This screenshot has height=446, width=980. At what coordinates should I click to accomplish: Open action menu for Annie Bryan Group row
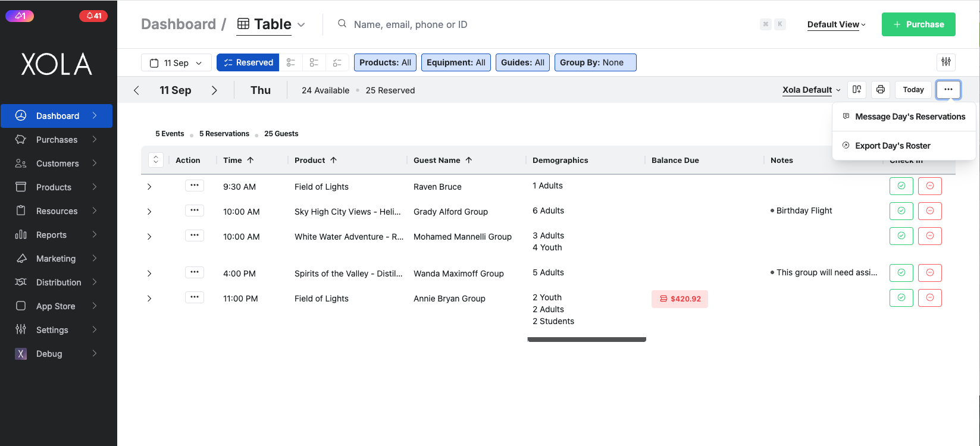(195, 297)
